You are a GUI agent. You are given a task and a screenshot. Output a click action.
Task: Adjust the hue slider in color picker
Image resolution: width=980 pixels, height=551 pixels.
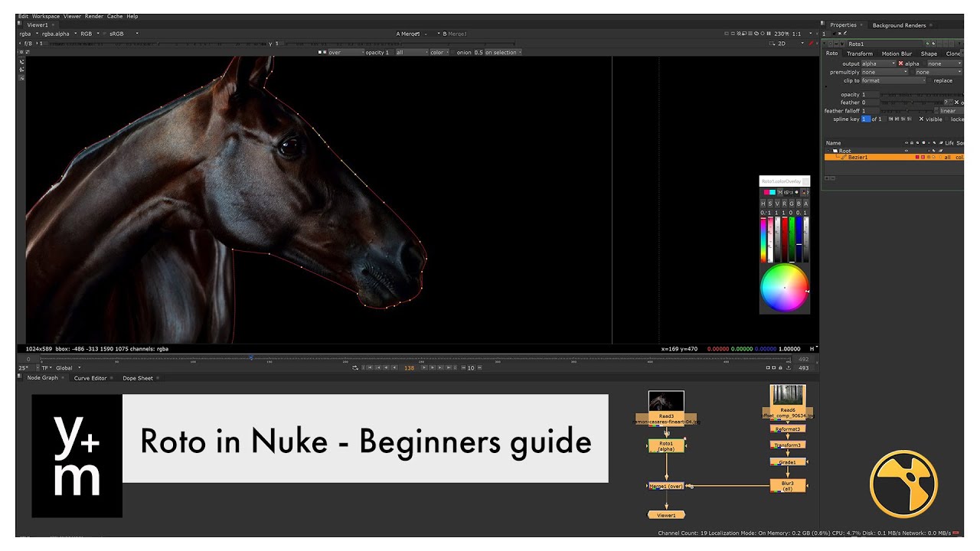(x=763, y=240)
